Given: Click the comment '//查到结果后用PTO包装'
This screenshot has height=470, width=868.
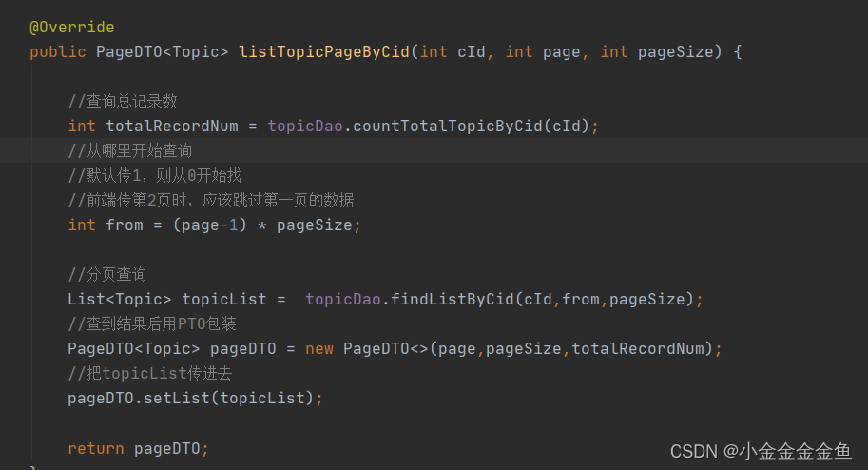Looking at the screenshot, I should tap(152, 323).
